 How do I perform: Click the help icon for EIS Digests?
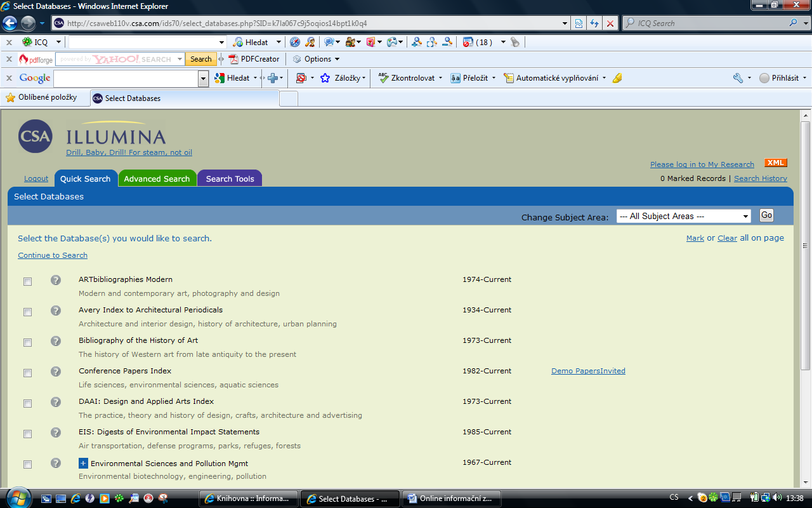(x=56, y=432)
